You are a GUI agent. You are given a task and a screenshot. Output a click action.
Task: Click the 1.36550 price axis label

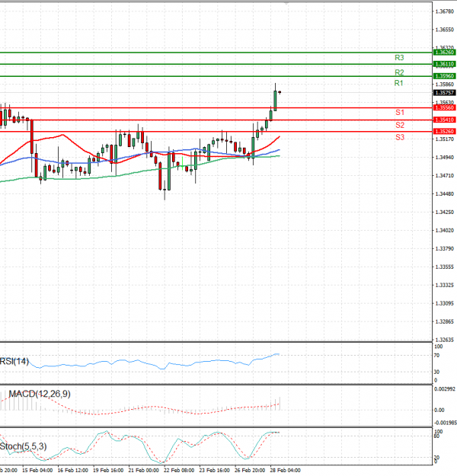pyautogui.click(x=444, y=30)
